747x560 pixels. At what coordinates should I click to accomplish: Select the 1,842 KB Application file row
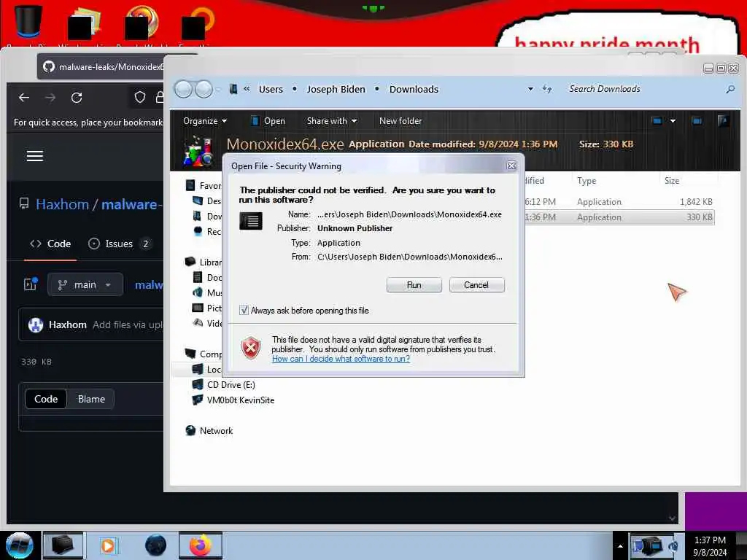[x=619, y=202]
